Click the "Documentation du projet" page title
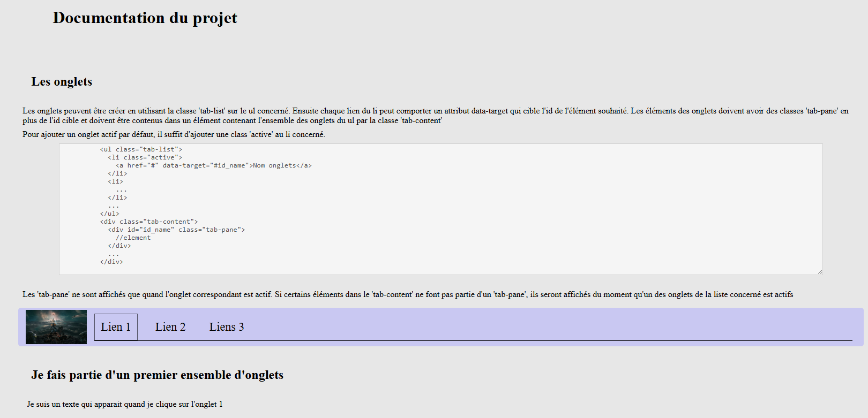Image resolution: width=868 pixels, height=418 pixels. click(145, 18)
